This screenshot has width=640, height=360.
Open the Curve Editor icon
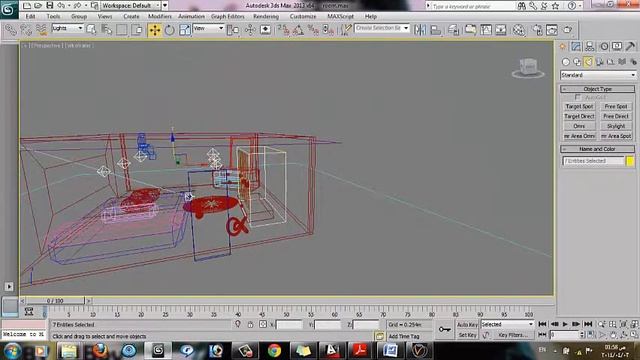coord(486,30)
